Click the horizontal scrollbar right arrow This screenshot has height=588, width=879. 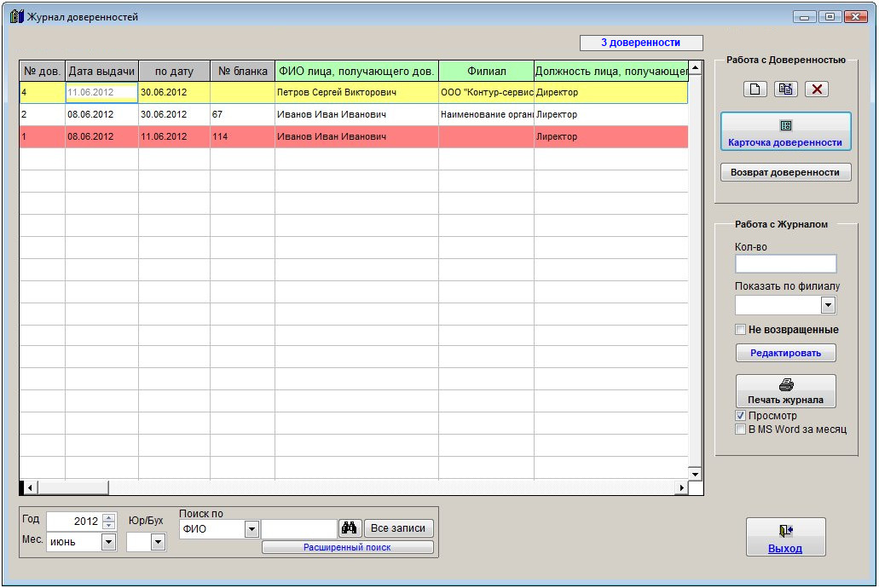pos(682,487)
